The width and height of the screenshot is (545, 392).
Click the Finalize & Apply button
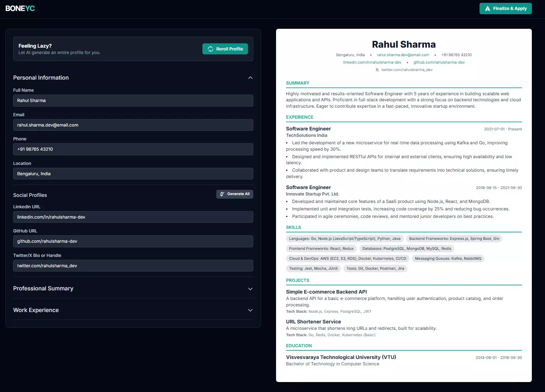click(506, 9)
